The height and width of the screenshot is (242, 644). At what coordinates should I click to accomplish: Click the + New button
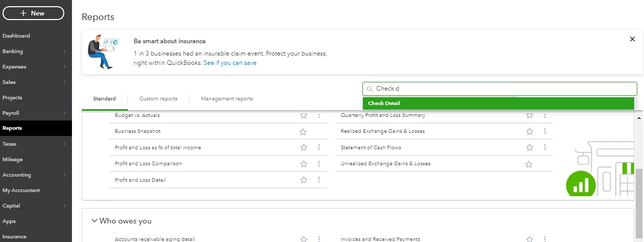[x=33, y=13]
